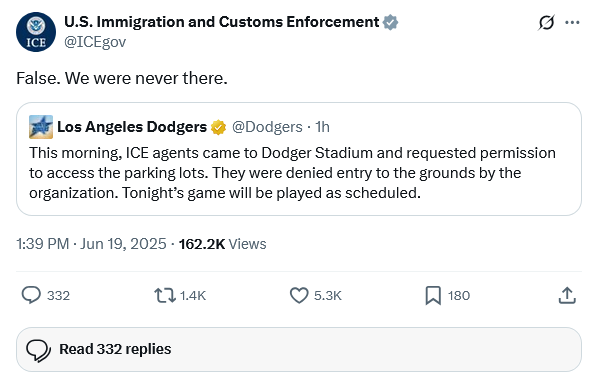Click the Grok slash icon
The width and height of the screenshot is (598, 380).
546,23
